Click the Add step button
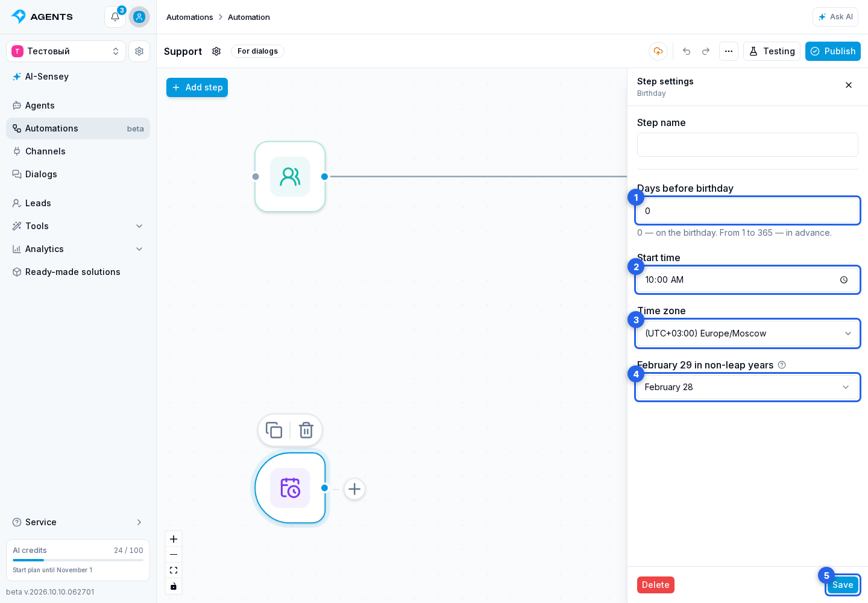Viewport: 868px width, 603px height. point(197,87)
